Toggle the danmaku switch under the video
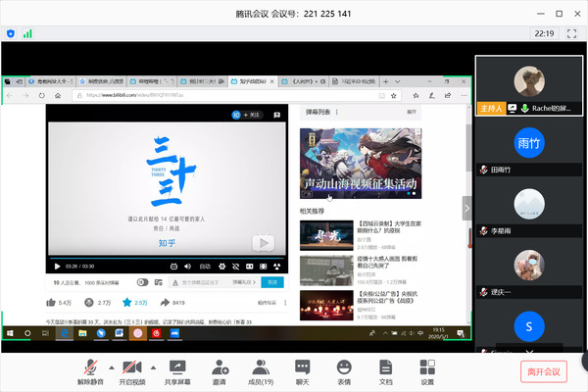This screenshot has width=588, height=392. [x=142, y=282]
